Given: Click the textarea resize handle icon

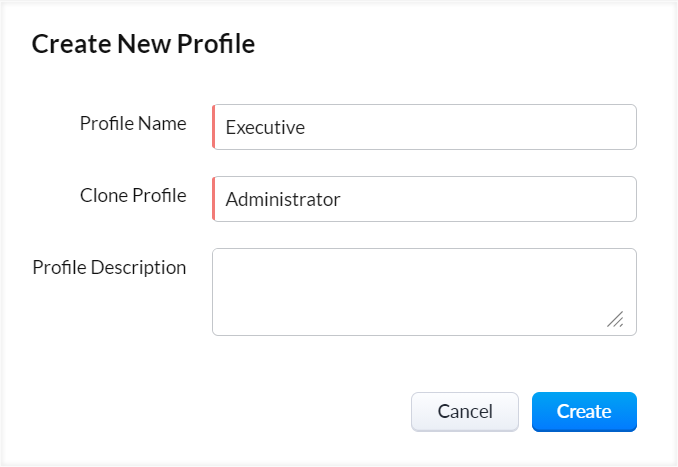Looking at the screenshot, I should coord(615,319).
